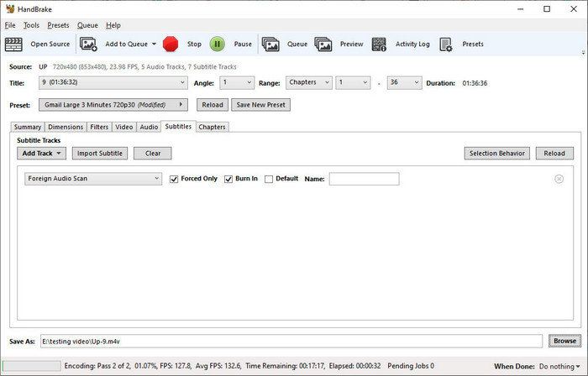Open the Selection Behavior button
This screenshot has width=588, height=376.
[x=497, y=154]
